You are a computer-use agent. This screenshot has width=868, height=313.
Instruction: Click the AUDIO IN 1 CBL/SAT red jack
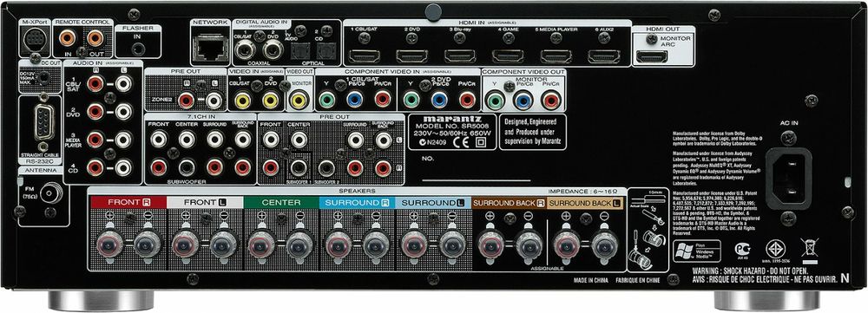(95, 84)
